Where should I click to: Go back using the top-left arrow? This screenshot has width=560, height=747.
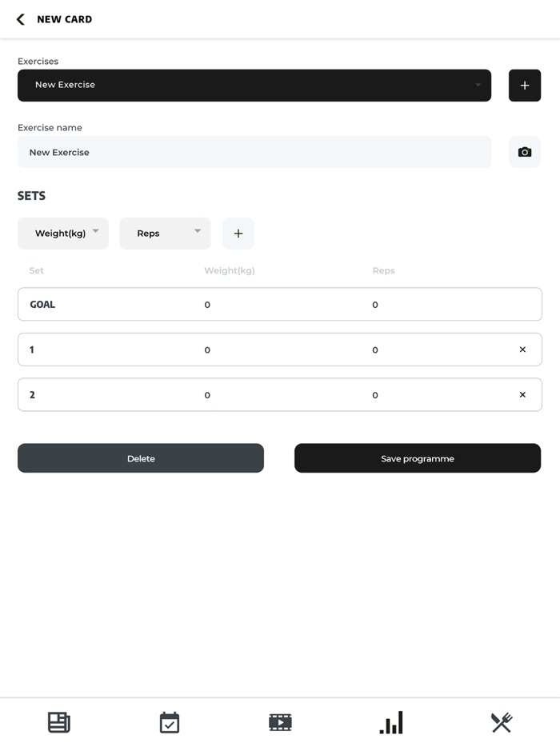21,19
